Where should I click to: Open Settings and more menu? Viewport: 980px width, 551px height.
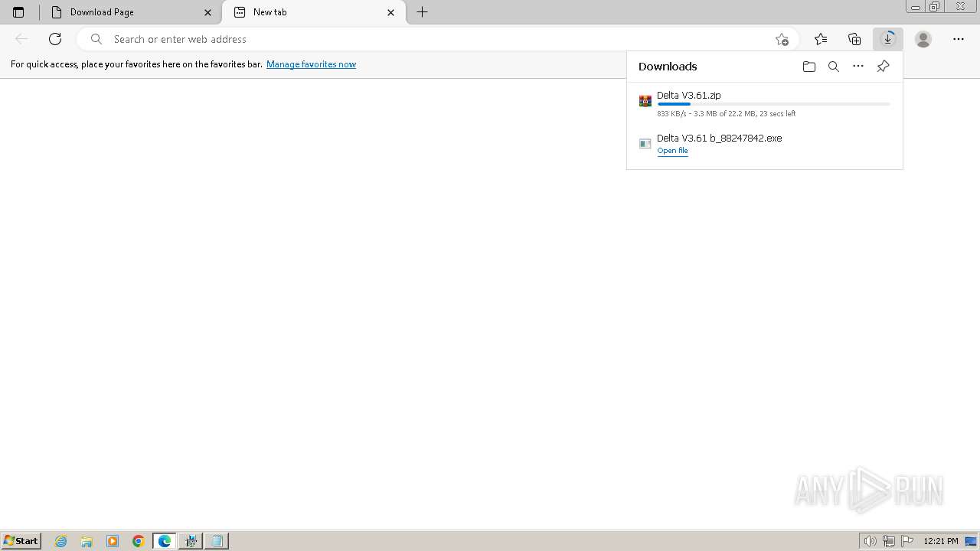coord(959,39)
